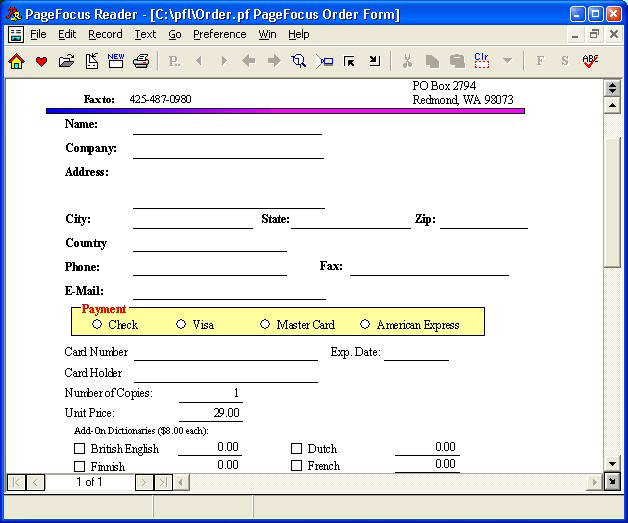Run spell check with ABC icon
This screenshot has height=523, width=628.
[x=590, y=61]
